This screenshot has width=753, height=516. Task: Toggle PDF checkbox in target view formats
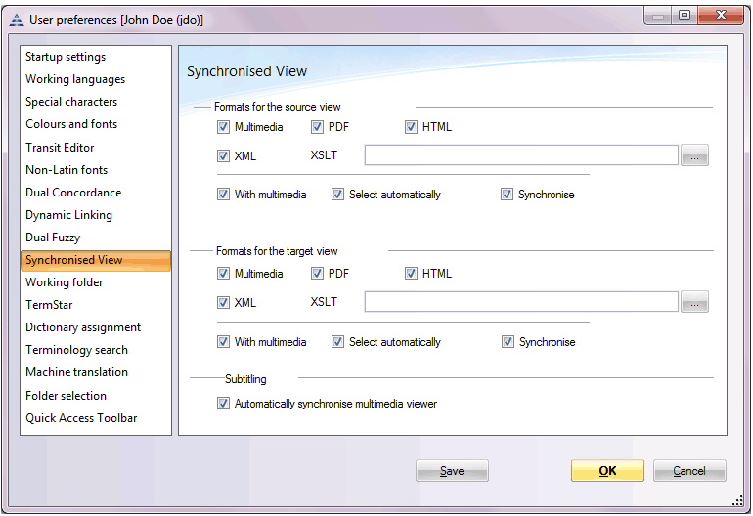317,274
